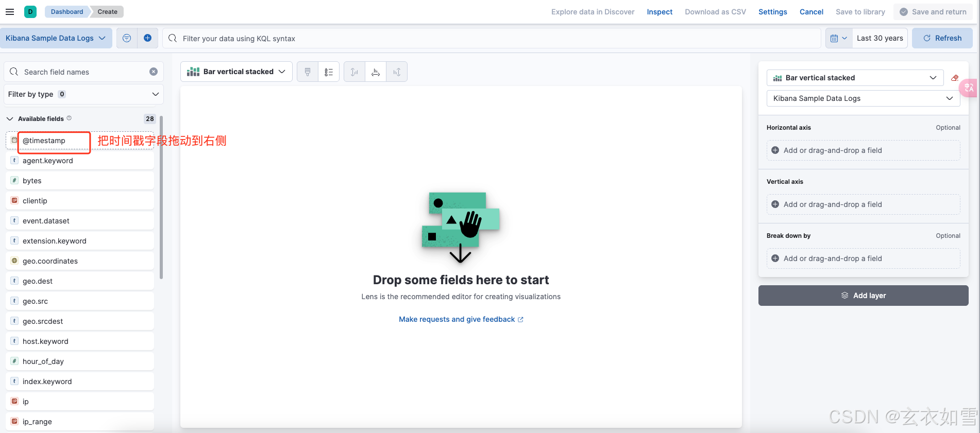Open the Settings menu item
The width and height of the screenshot is (980, 433).
coord(772,12)
